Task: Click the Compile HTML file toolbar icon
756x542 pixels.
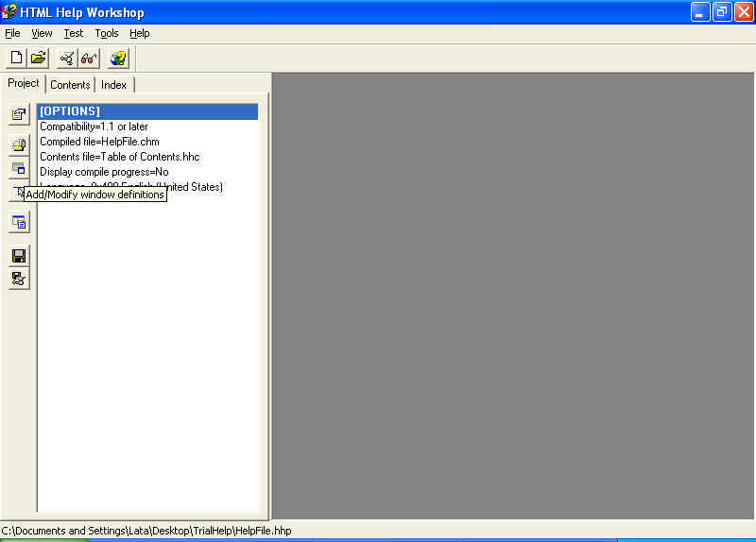Action: click(67, 59)
